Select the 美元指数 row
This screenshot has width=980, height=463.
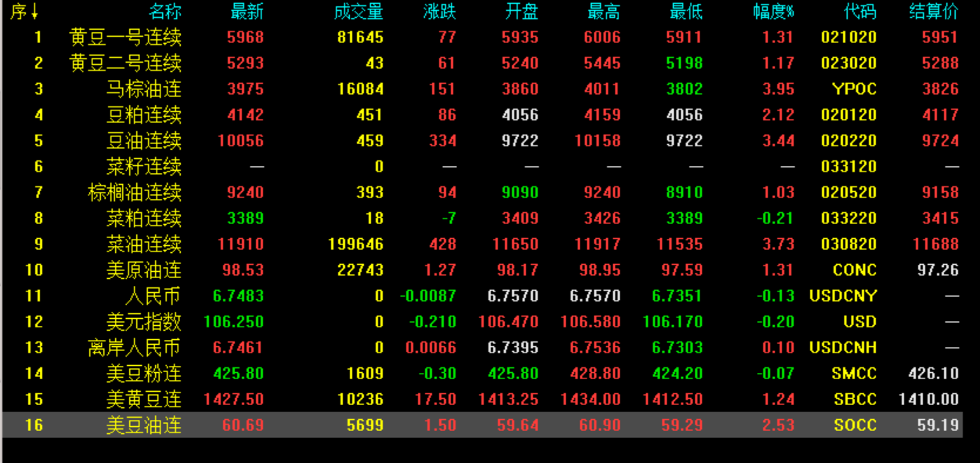[482, 321]
